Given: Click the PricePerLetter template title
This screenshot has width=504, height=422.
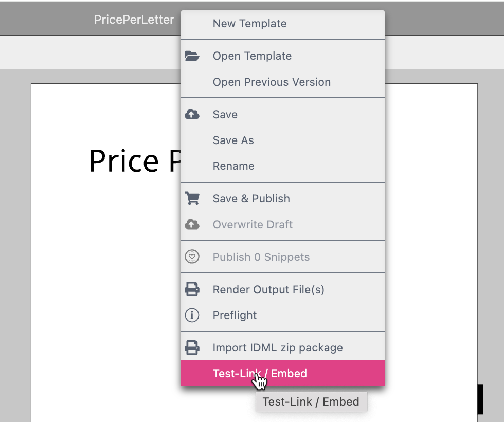Looking at the screenshot, I should (134, 20).
